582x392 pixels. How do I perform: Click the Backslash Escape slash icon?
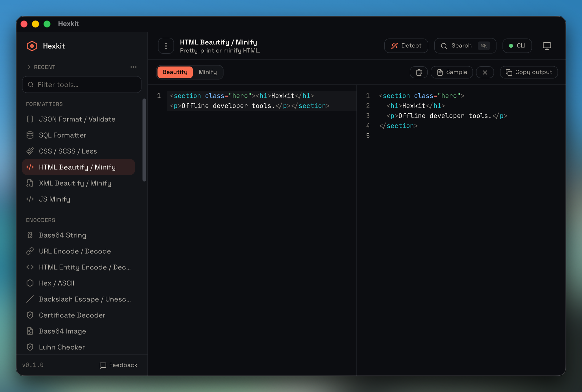pyautogui.click(x=30, y=299)
